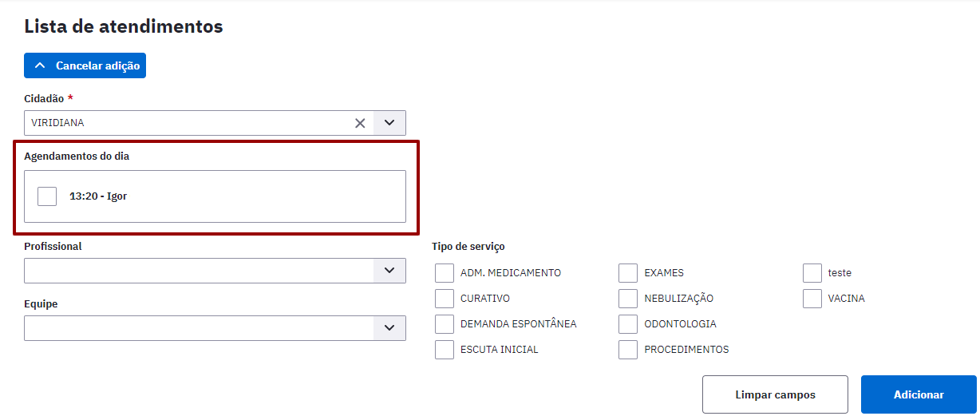Focus the Cidadão input field with VIRIDIANA
This screenshot has height=420, width=980.
pos(188,123)
